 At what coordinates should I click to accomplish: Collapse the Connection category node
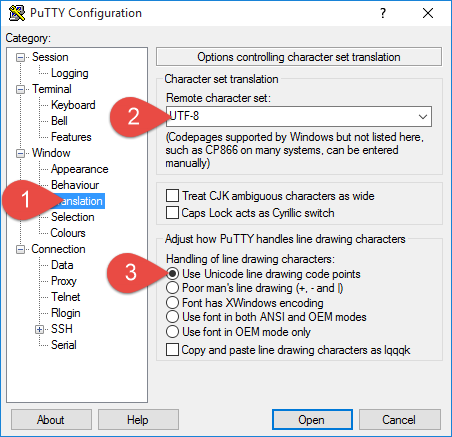pyautogui.click(x=20, y=249)
